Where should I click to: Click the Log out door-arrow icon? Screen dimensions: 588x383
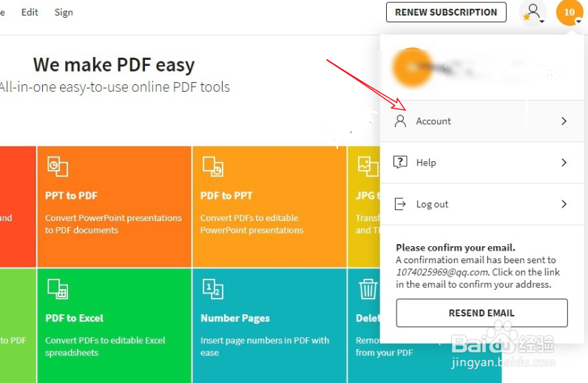[400, 204]
